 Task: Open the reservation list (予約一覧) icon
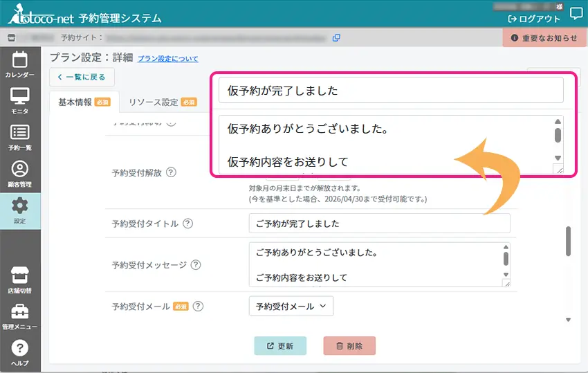[19, 137]
